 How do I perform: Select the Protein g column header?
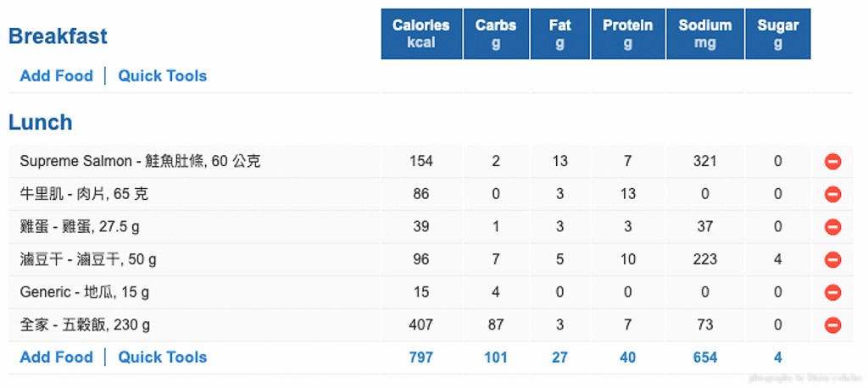tap(628, 34)
